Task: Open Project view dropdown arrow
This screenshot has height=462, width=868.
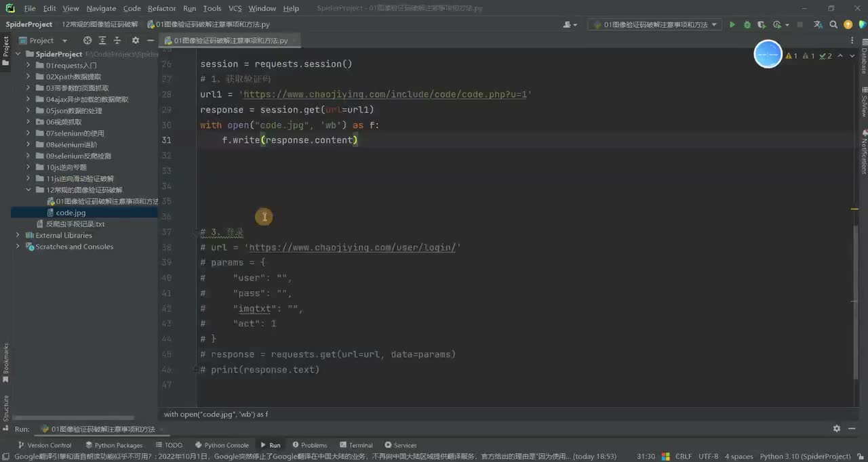Action: click(64, 41)
